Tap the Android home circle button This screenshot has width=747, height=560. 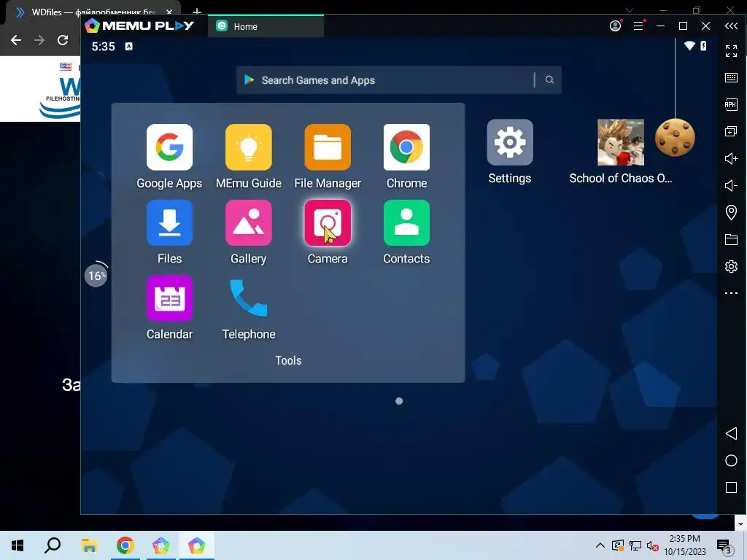click(731, 461)
